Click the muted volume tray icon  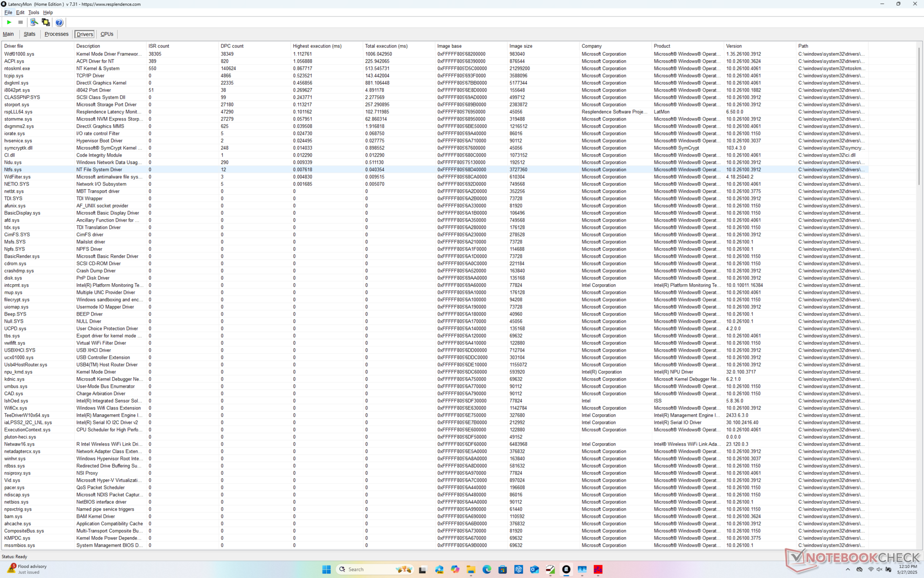879,569
